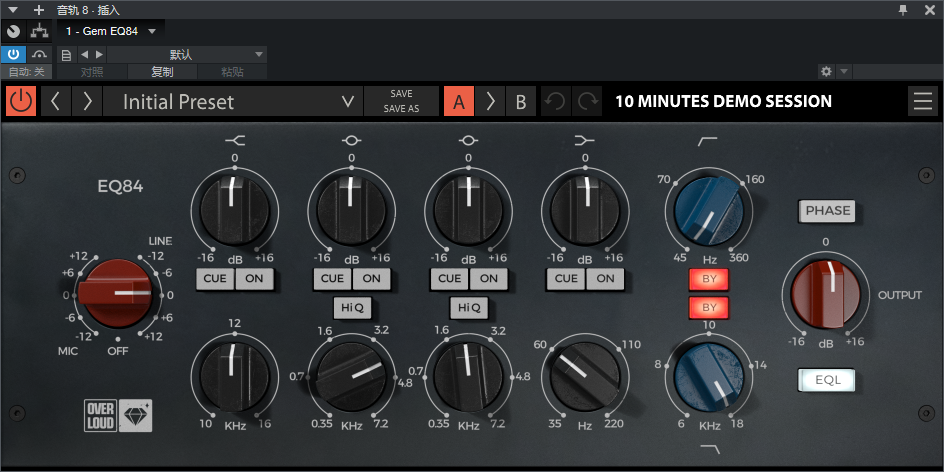Click the high-pass filter curve symbol
The width and height of the screenshot is (944, 472).
(x=709, y=141)
